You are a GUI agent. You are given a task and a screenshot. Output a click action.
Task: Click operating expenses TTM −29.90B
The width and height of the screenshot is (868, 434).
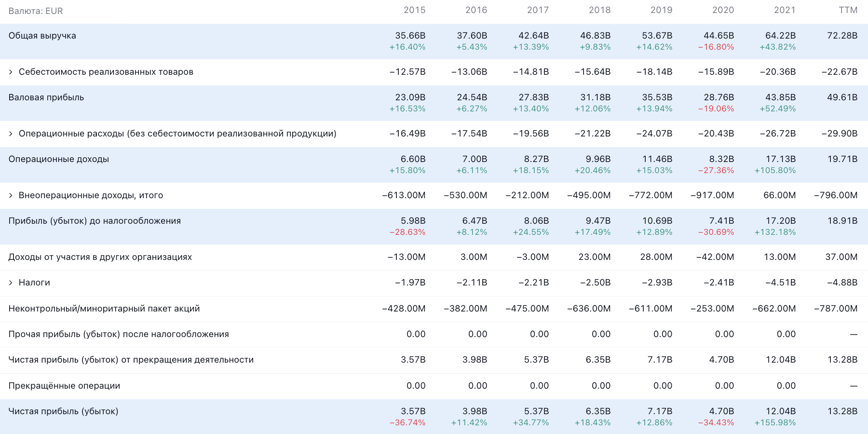840,134
